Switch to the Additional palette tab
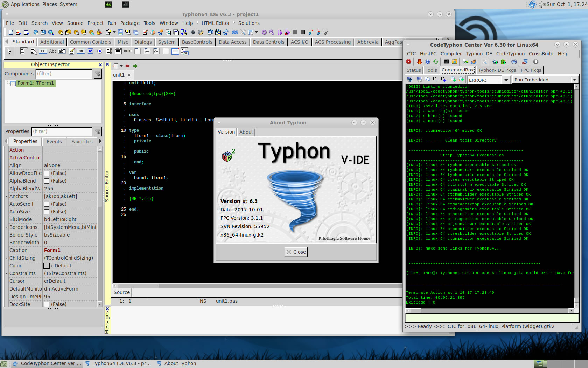588x368 pixels. [52, 42]
